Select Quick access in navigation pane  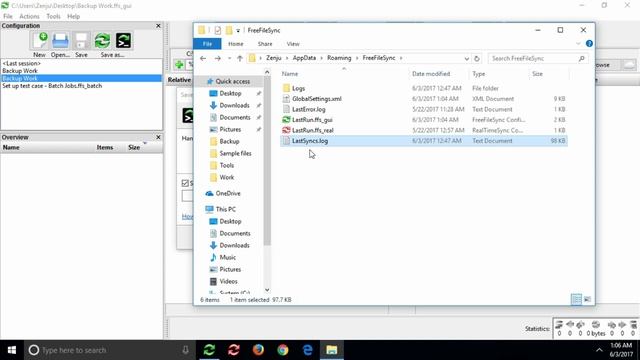click(x=232, y=81)
